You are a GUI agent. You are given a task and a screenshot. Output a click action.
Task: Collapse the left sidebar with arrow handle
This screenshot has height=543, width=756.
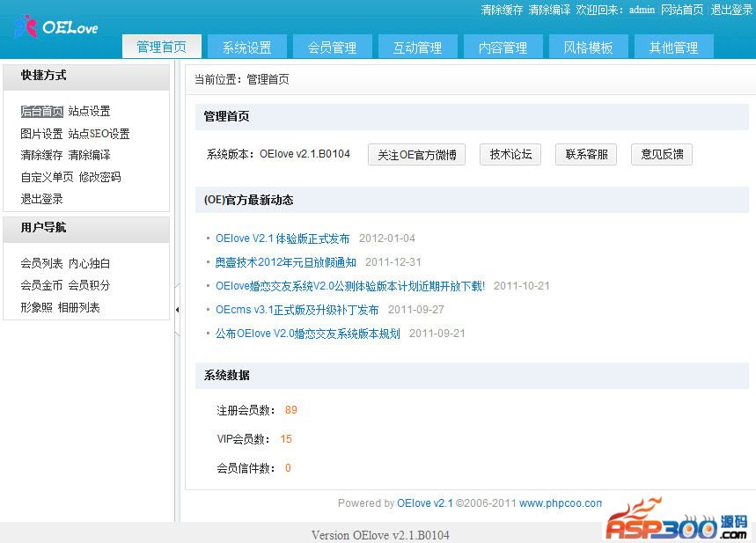[x=178, y=309]
